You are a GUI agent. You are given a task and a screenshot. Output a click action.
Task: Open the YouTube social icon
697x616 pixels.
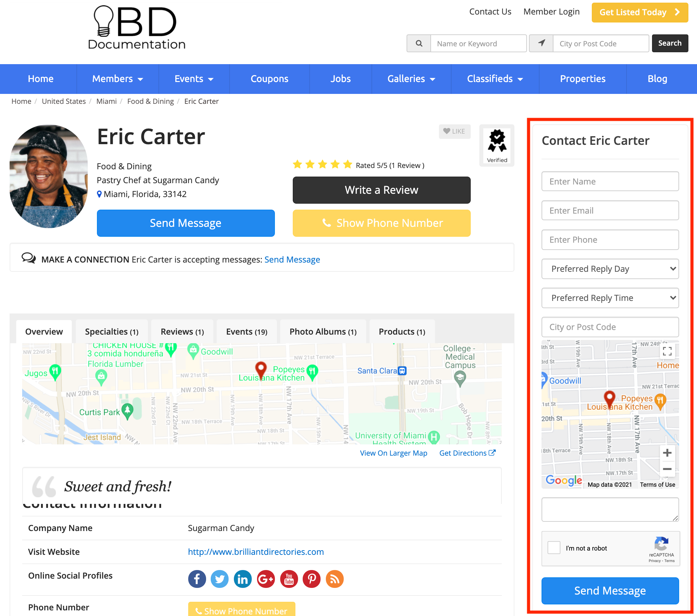[x=289, y=579]
